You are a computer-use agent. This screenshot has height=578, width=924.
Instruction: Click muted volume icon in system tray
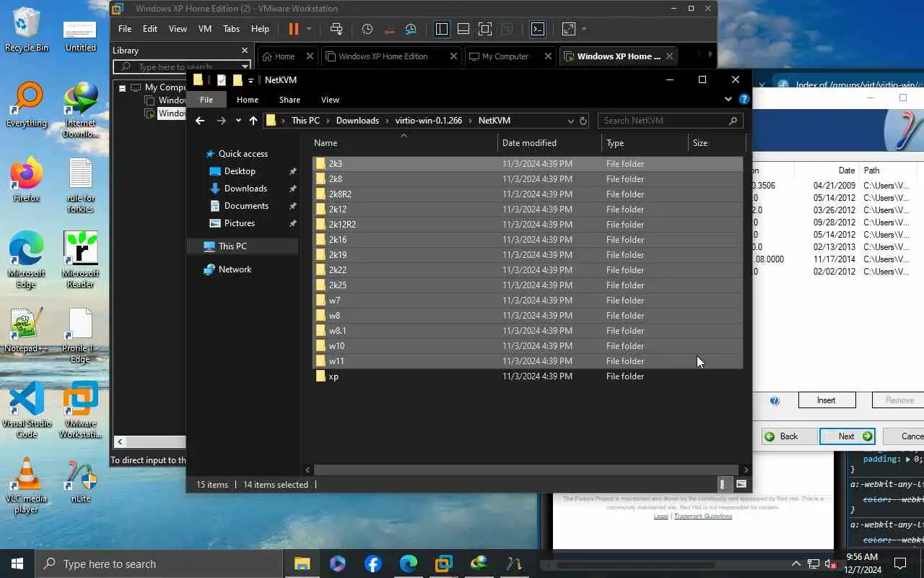pyautogui.click(x=830, y=564)
